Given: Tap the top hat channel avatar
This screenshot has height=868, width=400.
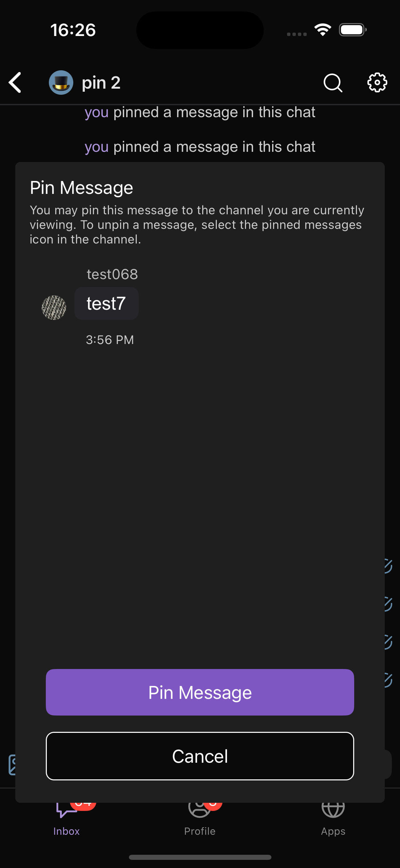Looking at the screenshot, I should (x=61, y=83).
